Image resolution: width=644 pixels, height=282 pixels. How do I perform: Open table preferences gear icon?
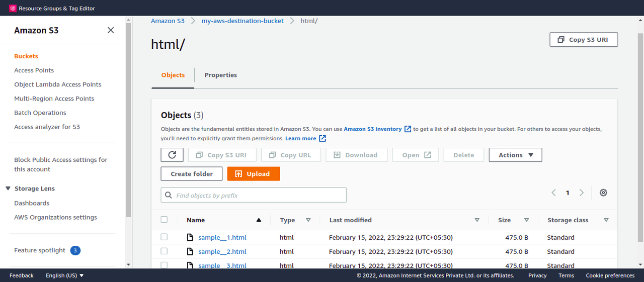(603, 193)
